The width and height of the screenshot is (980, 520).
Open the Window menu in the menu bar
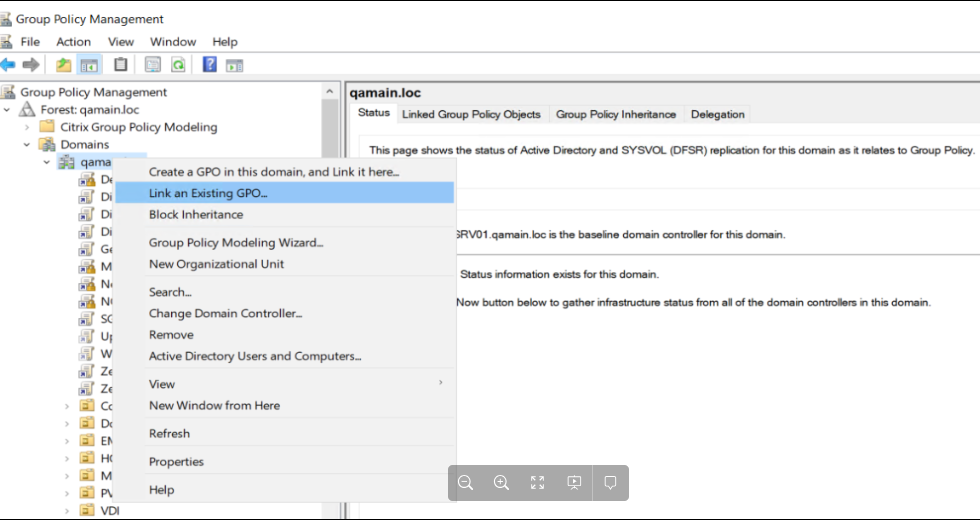(x=172, y=41)
